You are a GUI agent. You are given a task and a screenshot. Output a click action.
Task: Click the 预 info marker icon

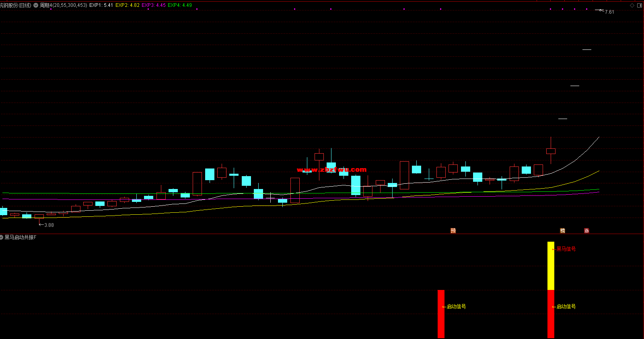click(453, 230)
